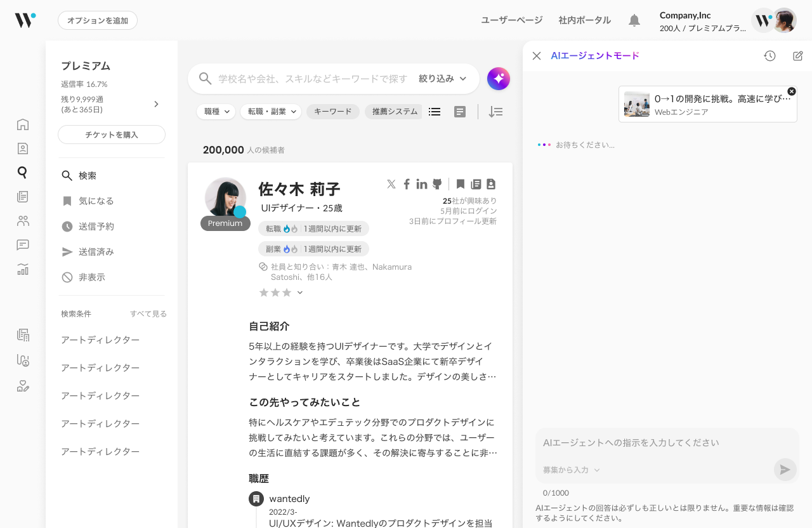Bookmark candidate 佐々木 莉子
The height and width of the screenshot is (528, 812).
(461, 184)
